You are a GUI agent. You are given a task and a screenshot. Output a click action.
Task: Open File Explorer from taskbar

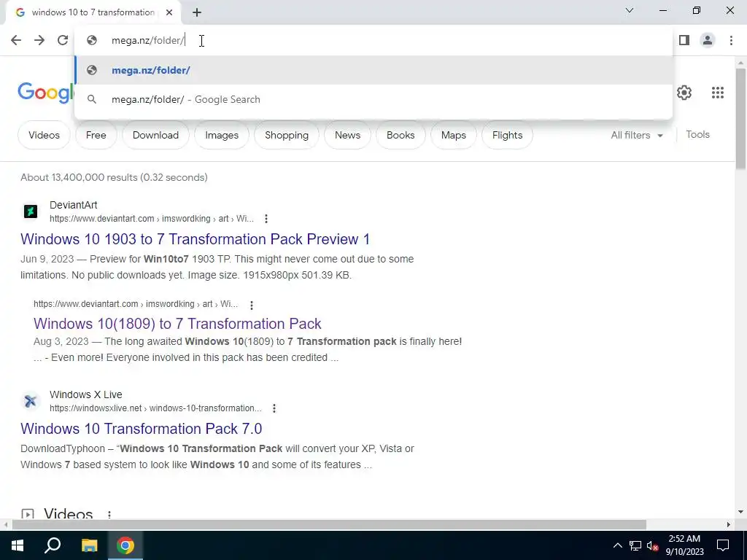pyautogui.click(x=89, y=545)
